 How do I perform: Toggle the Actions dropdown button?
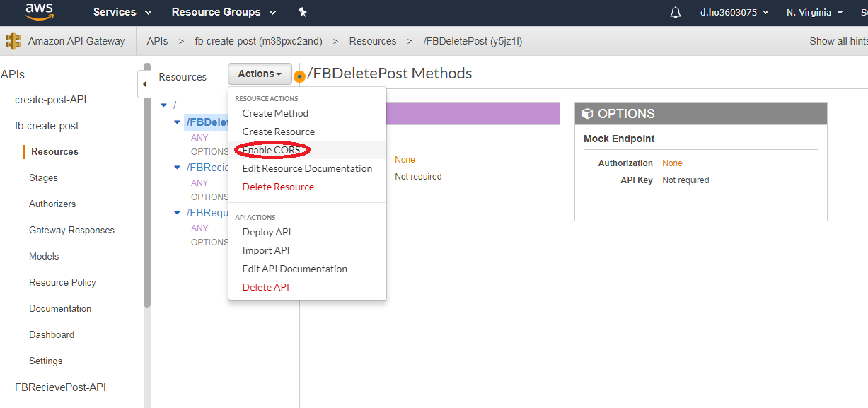tap(260, 74)
